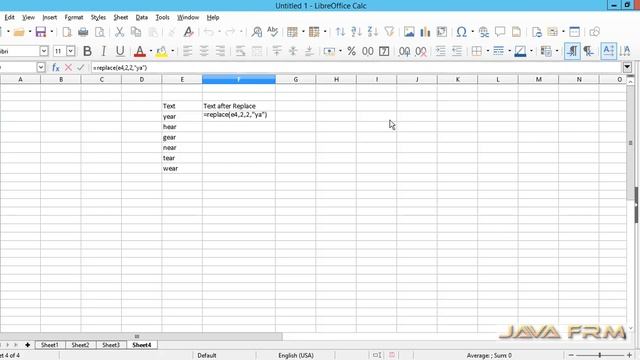Open the font size dropdown arrow
The height and width of the screenshot is (360, 640).
coord(71,51)
